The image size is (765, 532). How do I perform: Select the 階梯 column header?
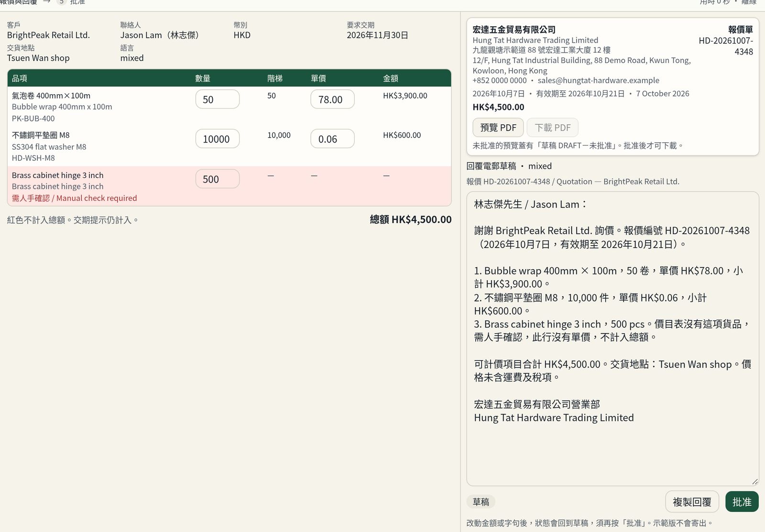tap(275, 78)
